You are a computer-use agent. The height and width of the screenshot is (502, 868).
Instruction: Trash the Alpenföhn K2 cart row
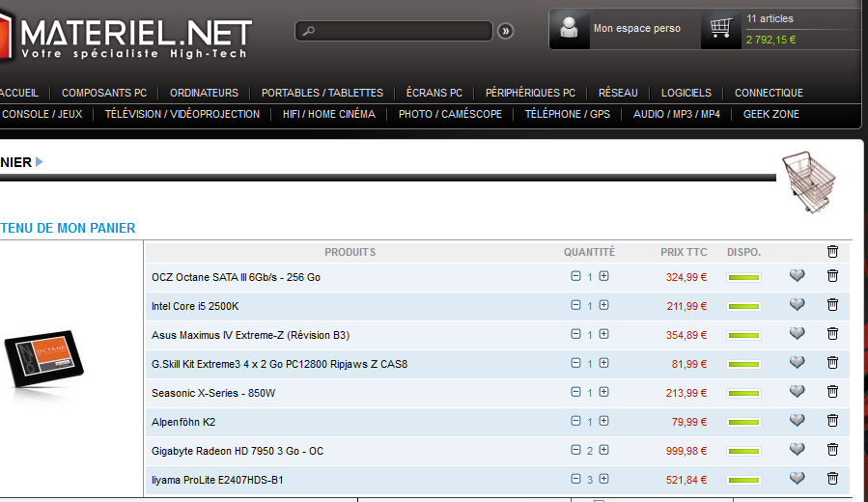[832, 421]
